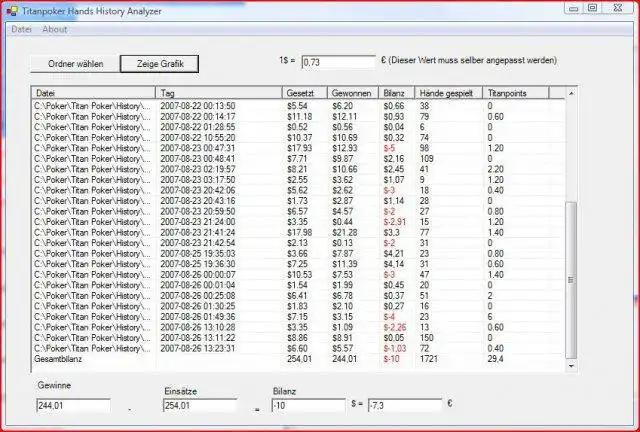Focus the dollar-to-euro rate field
Image resolution: width=640 pixels, height=432 pixels.
(338, 62)
